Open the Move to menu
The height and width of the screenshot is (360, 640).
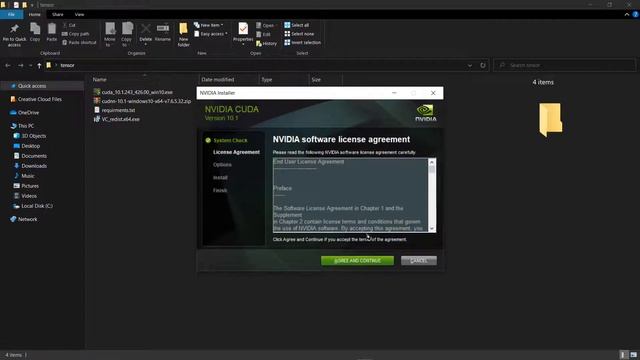coord(110,35)
